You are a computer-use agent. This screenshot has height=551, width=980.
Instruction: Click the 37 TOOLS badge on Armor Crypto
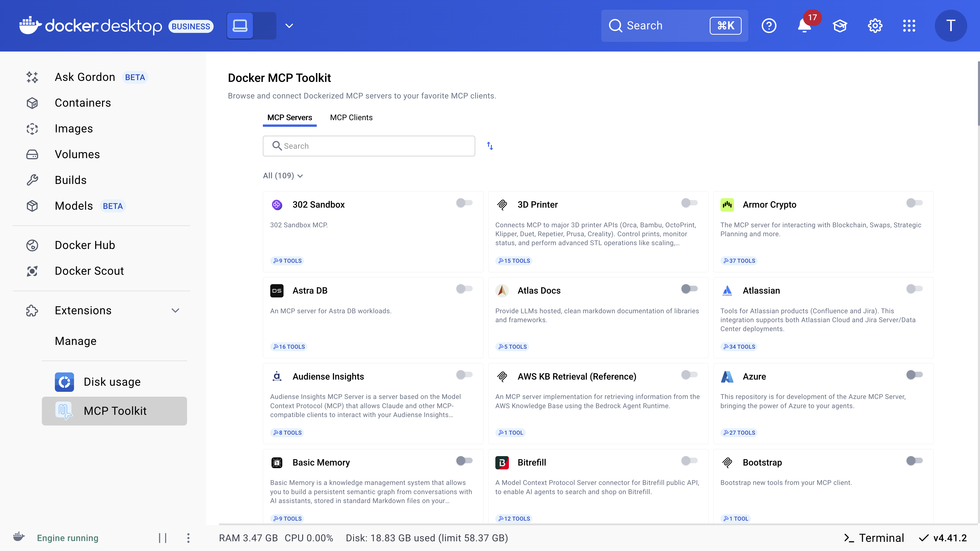point(739,261)
